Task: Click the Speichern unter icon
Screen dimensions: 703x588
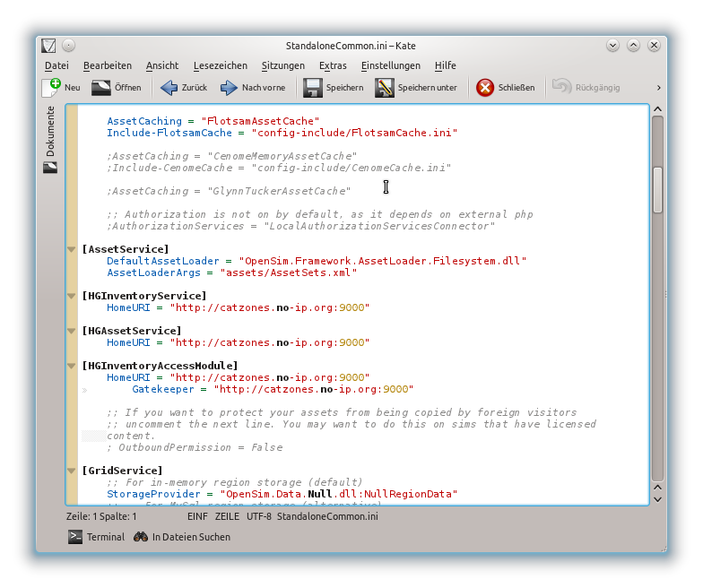Action: [384, 88]
